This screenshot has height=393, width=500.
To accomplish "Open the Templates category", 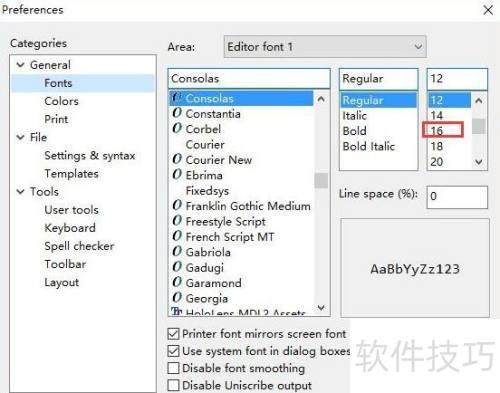I will click(71, 173).
